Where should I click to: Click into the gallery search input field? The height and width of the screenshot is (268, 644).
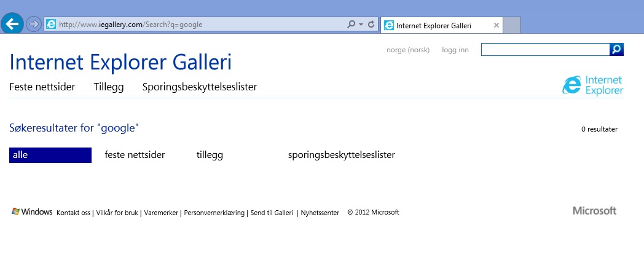pyautogui.click(x=546, y=50)
